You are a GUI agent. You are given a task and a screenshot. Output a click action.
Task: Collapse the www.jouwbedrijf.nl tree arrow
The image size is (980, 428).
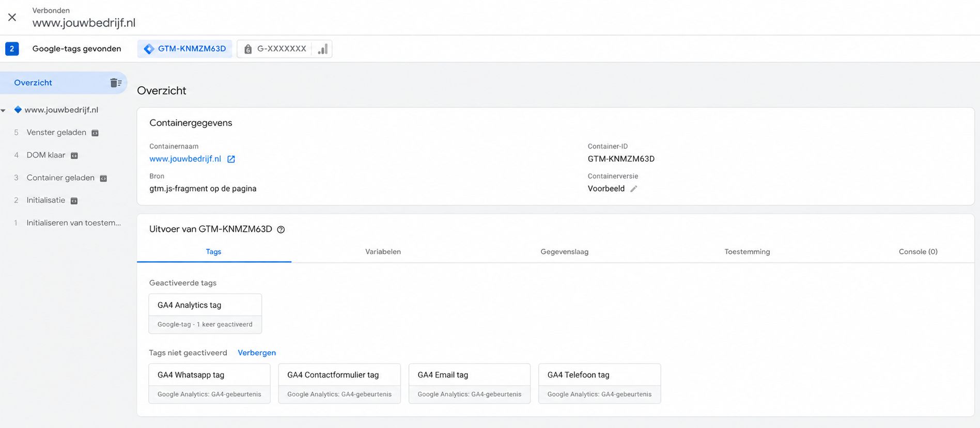(x=3, y=110)
